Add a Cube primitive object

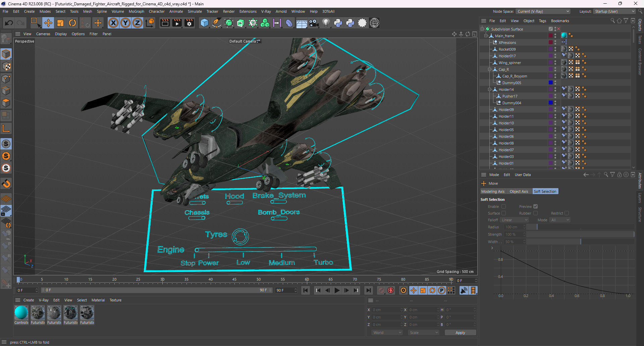[204, 23]
